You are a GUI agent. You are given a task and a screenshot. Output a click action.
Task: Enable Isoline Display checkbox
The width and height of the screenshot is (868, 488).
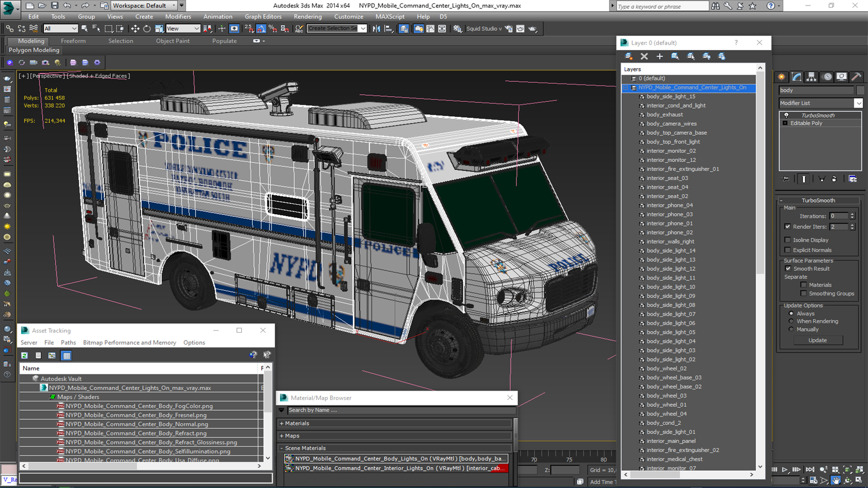tap(788, 240)
